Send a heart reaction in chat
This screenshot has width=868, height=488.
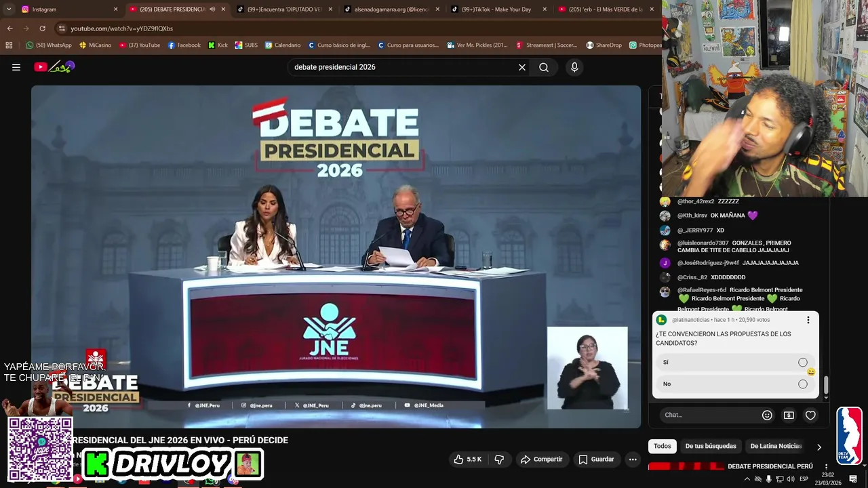810,415
